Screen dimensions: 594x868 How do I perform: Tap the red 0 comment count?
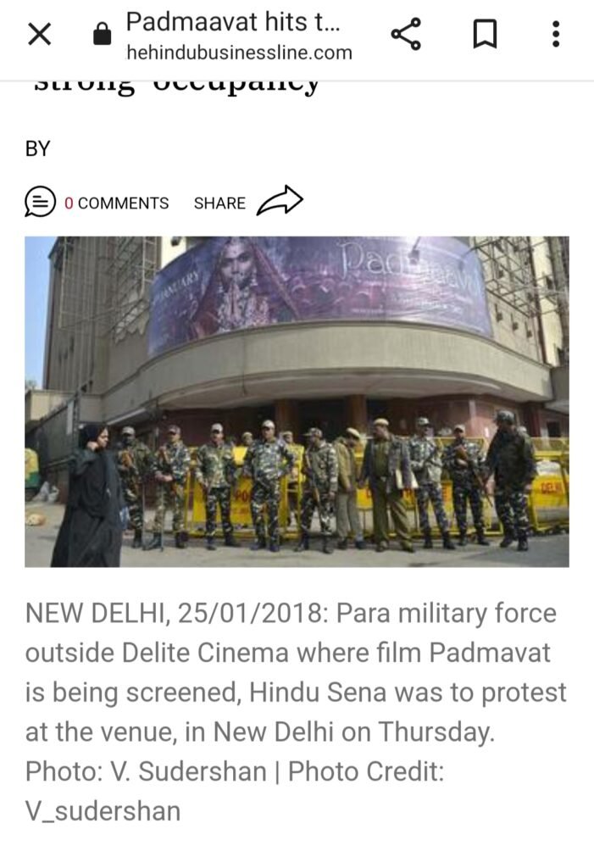(69, 203)
